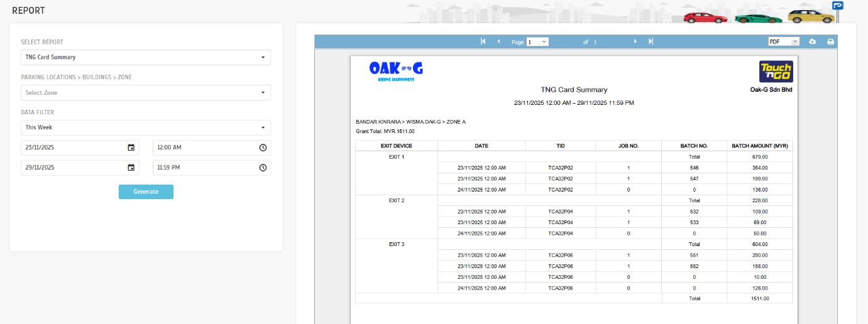
Task: Open calendar picker for 23/11/2025 start date
Action: [131, 148]
